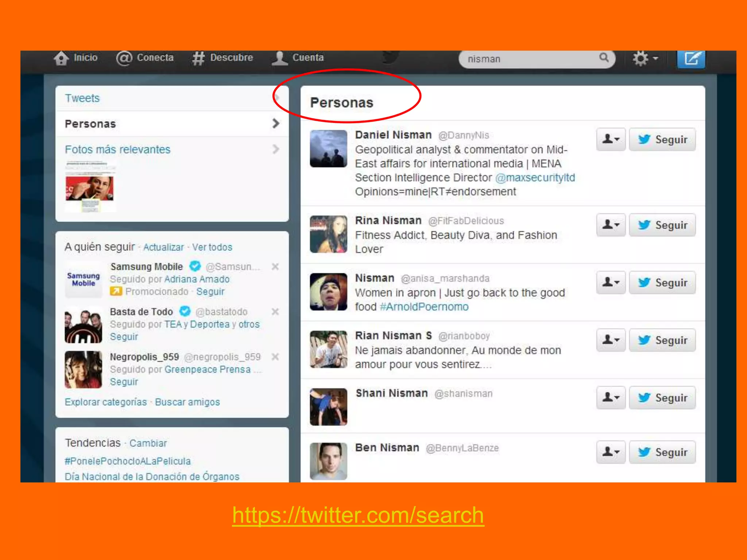Open the Basta de Todo avatar
This screenshot has width=747, height=560.
click(x=83, y=324)
